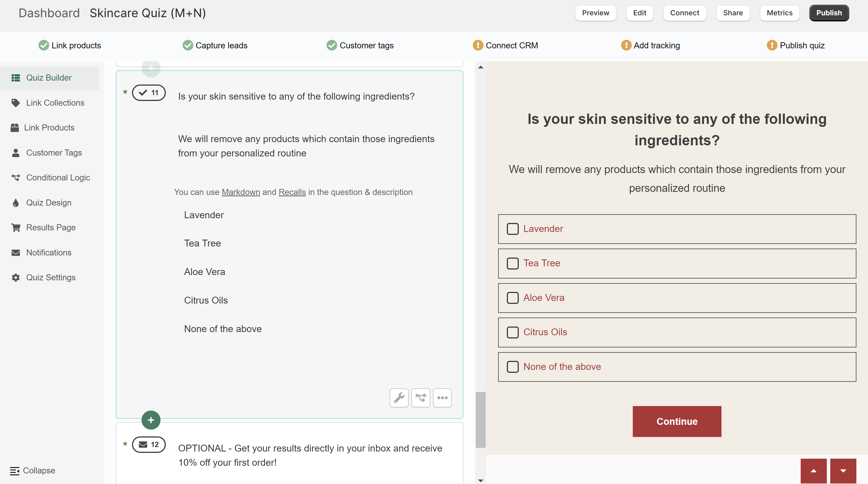Screen dimensions: 868x484
Task: Click the Connect button in header
Action: click(x=684, y=13)
